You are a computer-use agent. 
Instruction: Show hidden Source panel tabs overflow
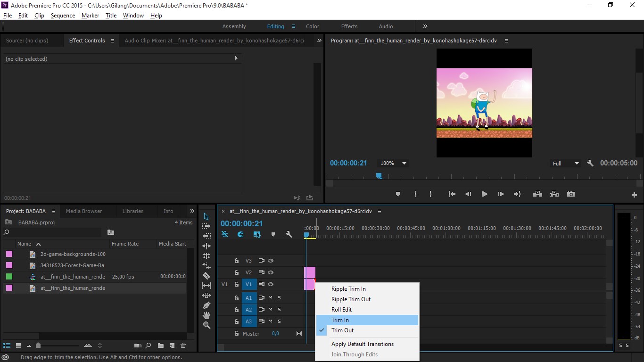319,41
